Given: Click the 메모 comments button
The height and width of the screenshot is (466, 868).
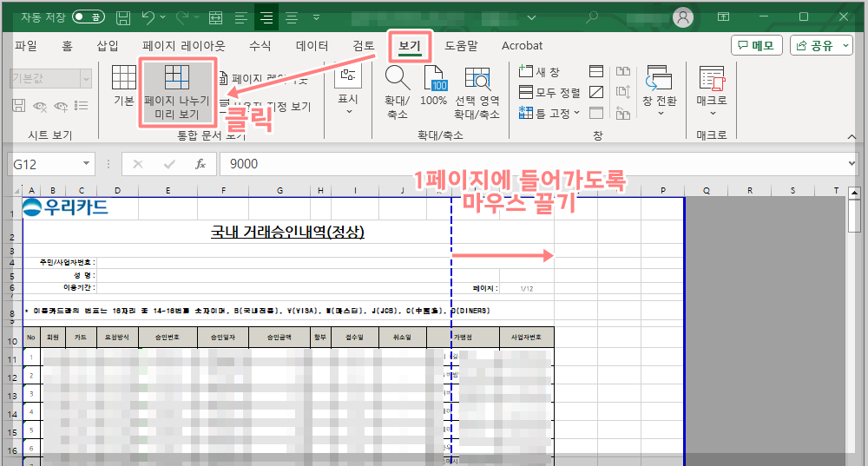Looking at the screenshot, I should coord(756,45).
